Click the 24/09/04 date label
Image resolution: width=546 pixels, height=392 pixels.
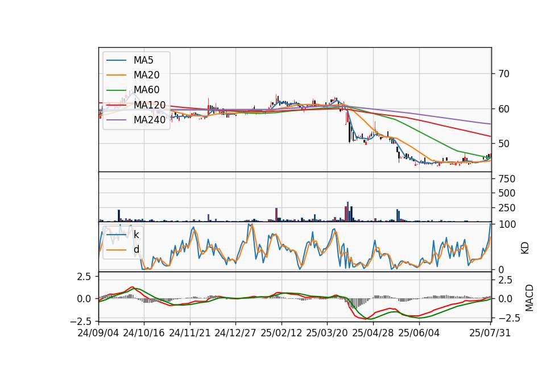pyautogui.click(x=98, y=333)
